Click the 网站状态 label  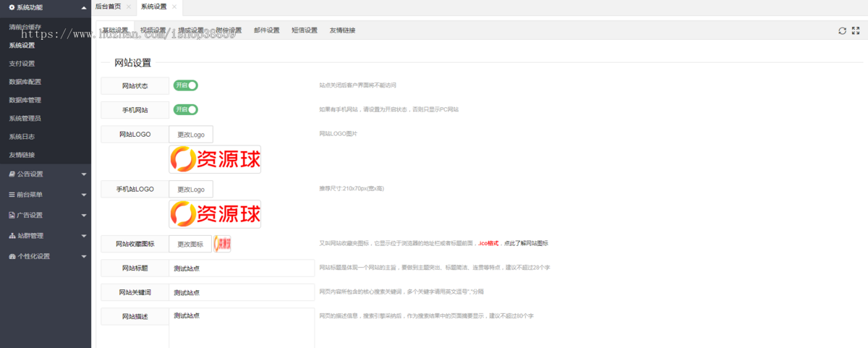(135, 86)
